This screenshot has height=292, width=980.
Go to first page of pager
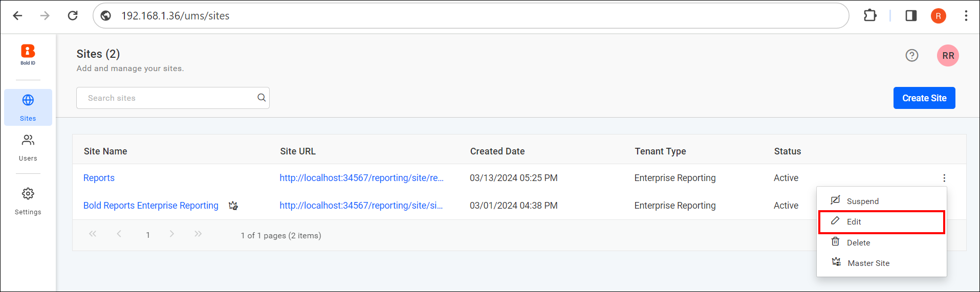click(93, 234)
